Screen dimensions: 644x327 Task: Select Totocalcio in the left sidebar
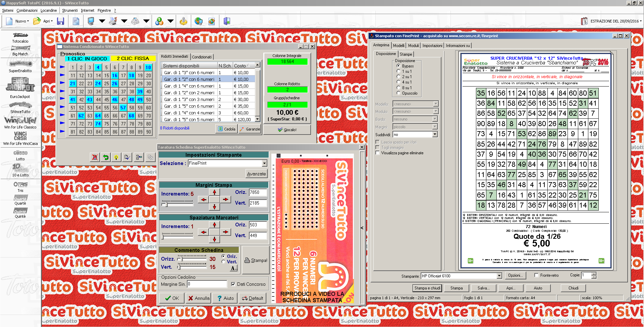20,38
